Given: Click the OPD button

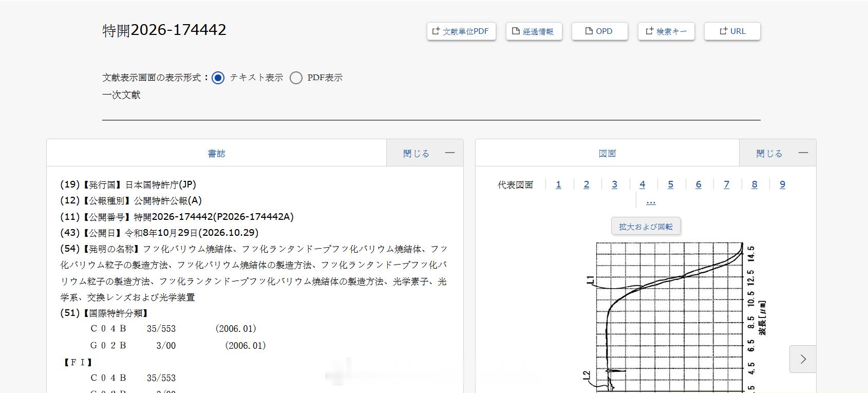Looking at the screenshot, I should click(x=600, y=31).
